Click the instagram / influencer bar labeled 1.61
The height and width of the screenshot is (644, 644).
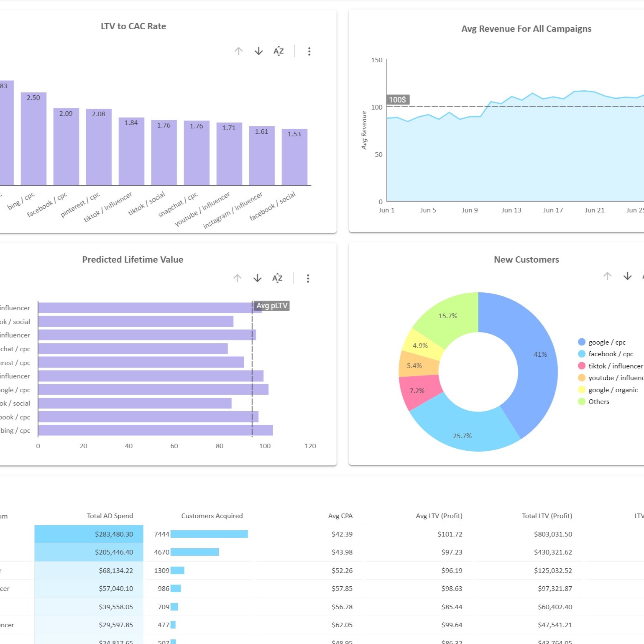[x=262, y=156]
